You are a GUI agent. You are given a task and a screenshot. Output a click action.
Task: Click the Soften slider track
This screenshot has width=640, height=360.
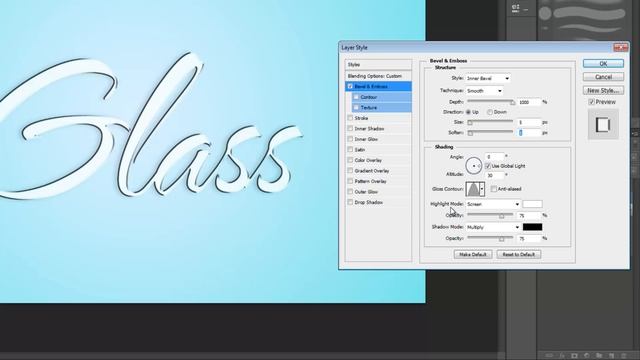490,132
